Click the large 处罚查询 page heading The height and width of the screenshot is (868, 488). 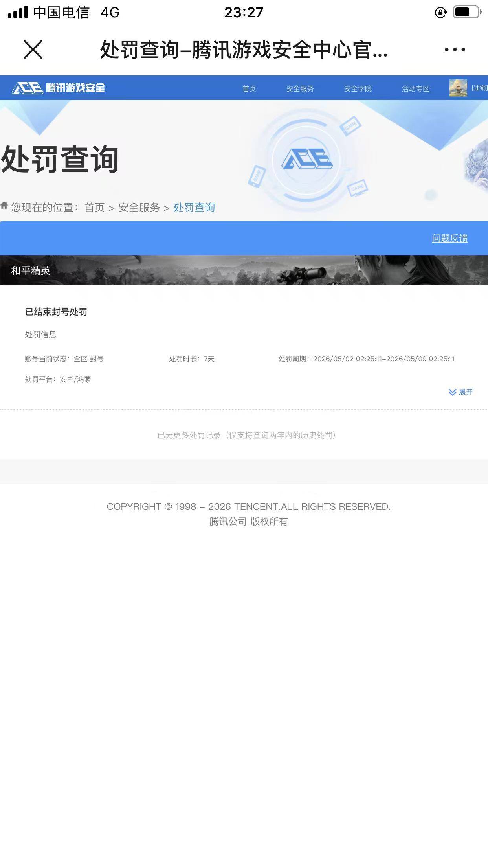pos(60,159)
